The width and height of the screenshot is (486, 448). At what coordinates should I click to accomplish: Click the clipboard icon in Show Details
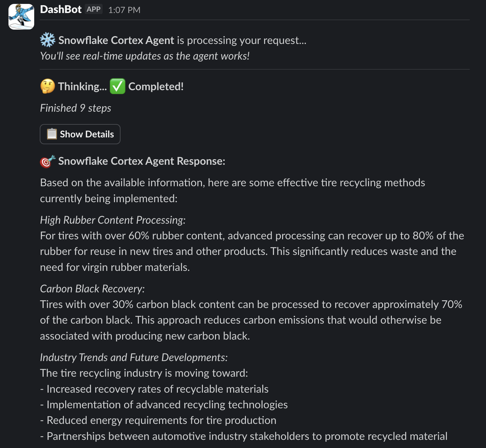click(x=52, y=134)
